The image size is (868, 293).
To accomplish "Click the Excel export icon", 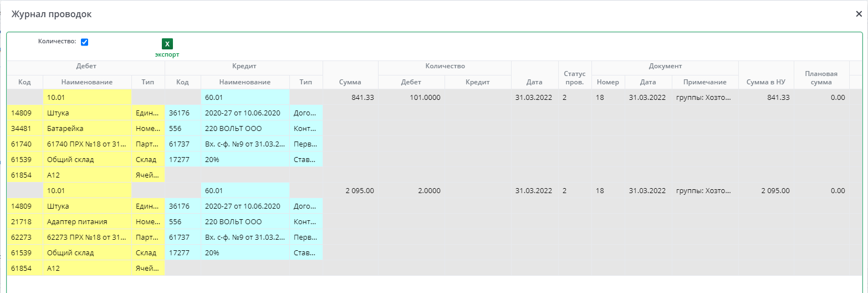I will point(167,44).
